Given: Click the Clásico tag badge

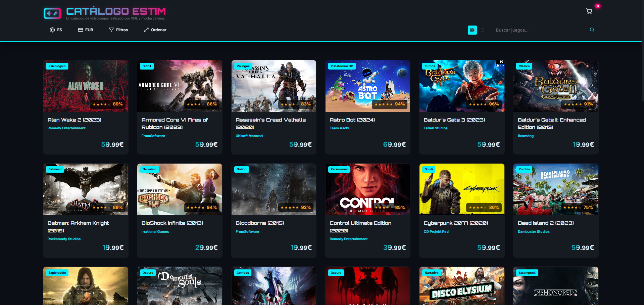Looking at the screenshot, I should pyautogui.click(x=524, y=66).
